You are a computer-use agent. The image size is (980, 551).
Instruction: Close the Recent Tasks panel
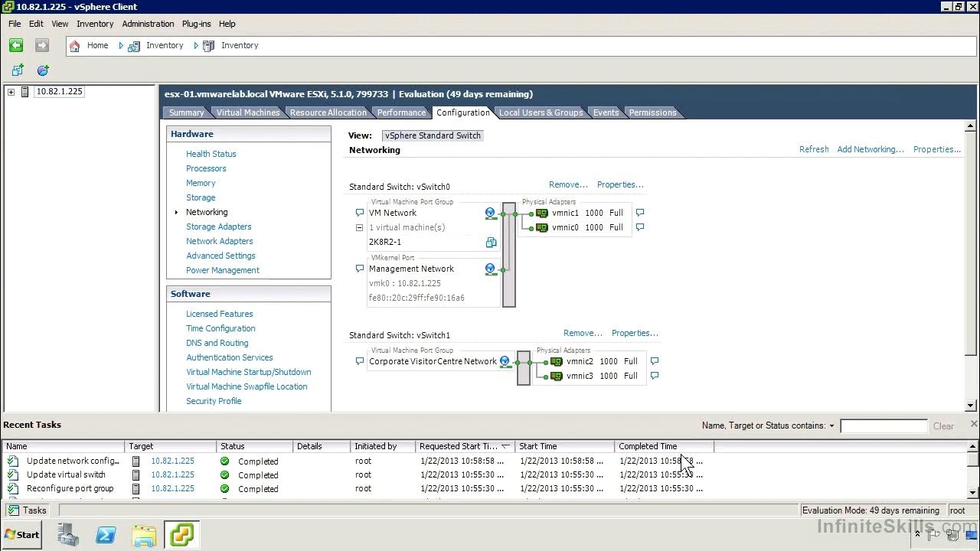(x=974, y=424)
